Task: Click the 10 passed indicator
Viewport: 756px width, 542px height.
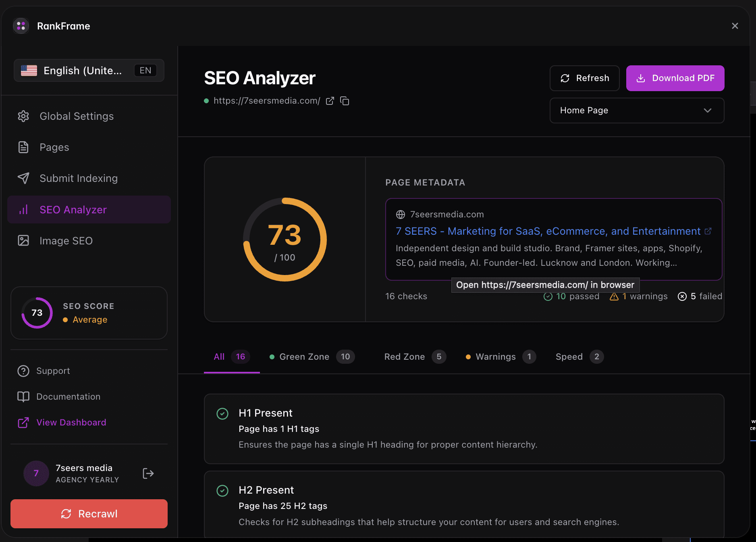Action: tap(571, 296)
